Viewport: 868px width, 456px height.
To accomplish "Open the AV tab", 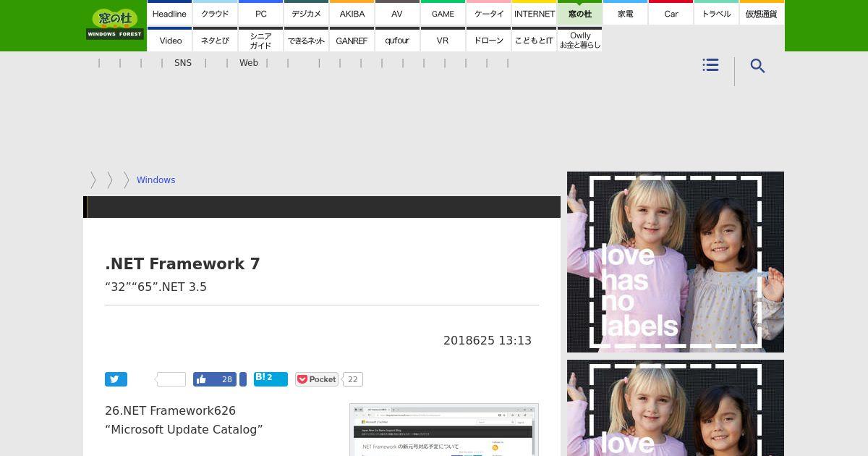I will point(397,13).
